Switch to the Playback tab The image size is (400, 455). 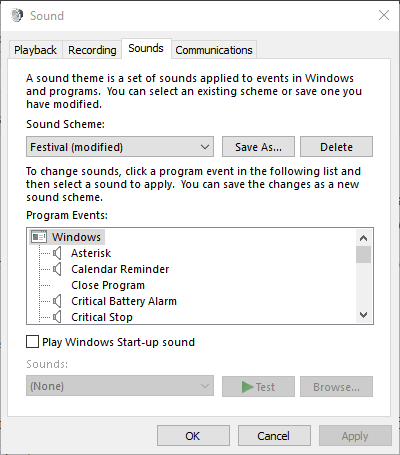(35, 50)
